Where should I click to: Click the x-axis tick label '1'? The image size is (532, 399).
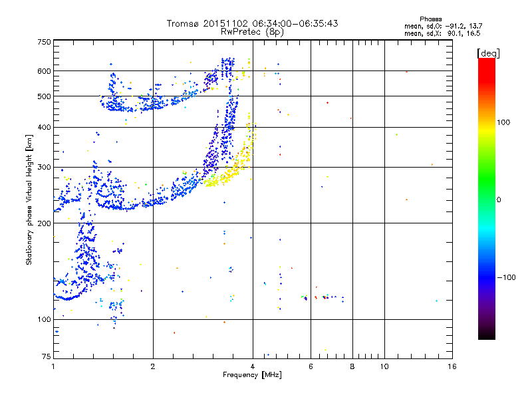pos(53,366)
